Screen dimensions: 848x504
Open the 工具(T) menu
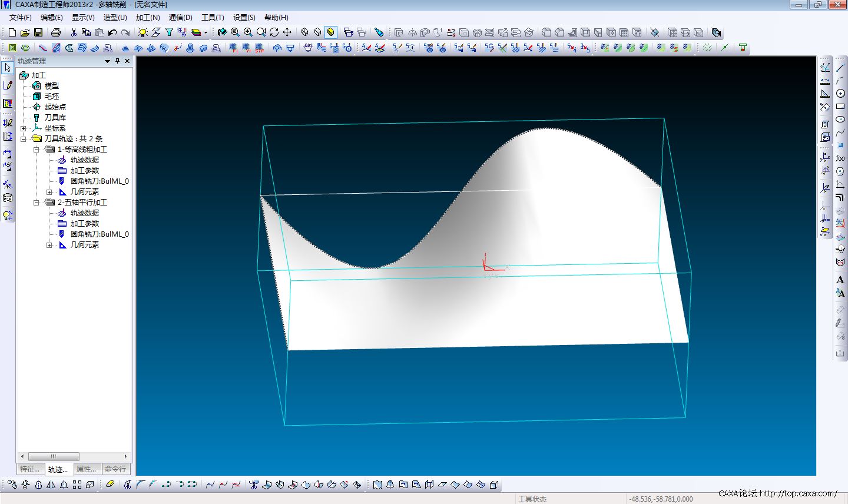pos(213,18)
